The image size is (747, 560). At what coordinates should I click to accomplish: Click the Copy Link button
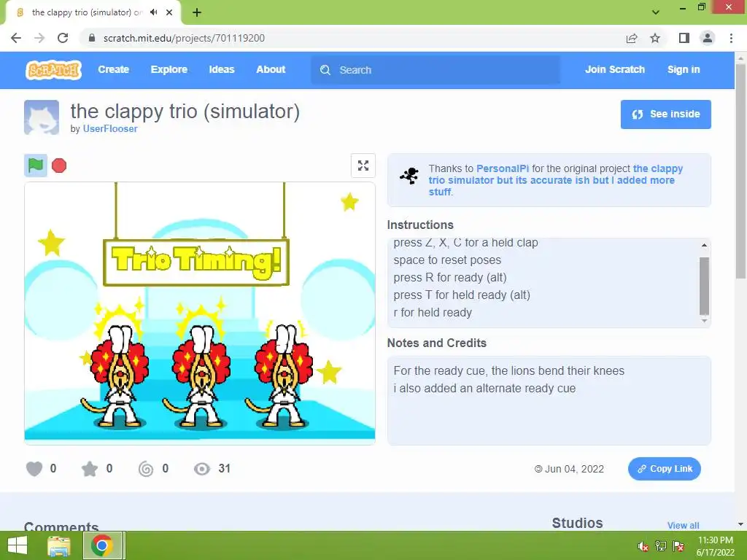(x=664, y=469)
